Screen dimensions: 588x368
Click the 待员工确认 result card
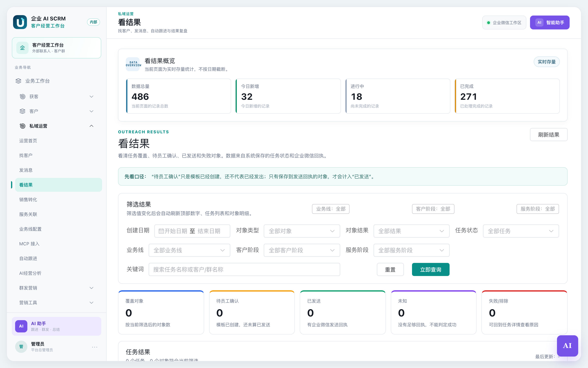point(252,312)
